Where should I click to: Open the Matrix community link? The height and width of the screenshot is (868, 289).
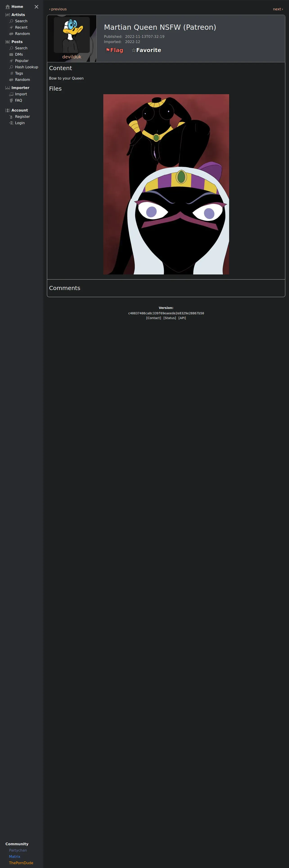pyautogui.click(x=14, y=857)
